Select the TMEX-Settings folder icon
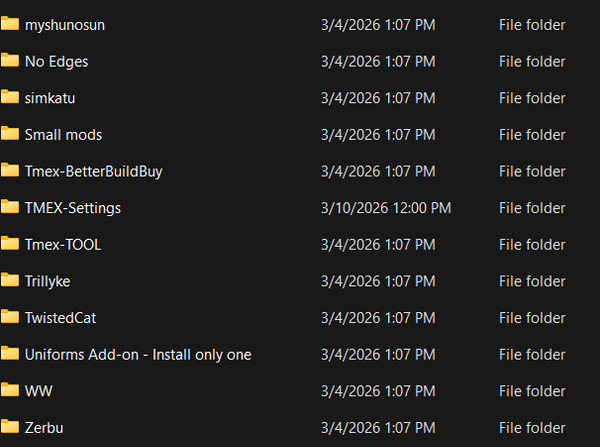 (10, 207)
